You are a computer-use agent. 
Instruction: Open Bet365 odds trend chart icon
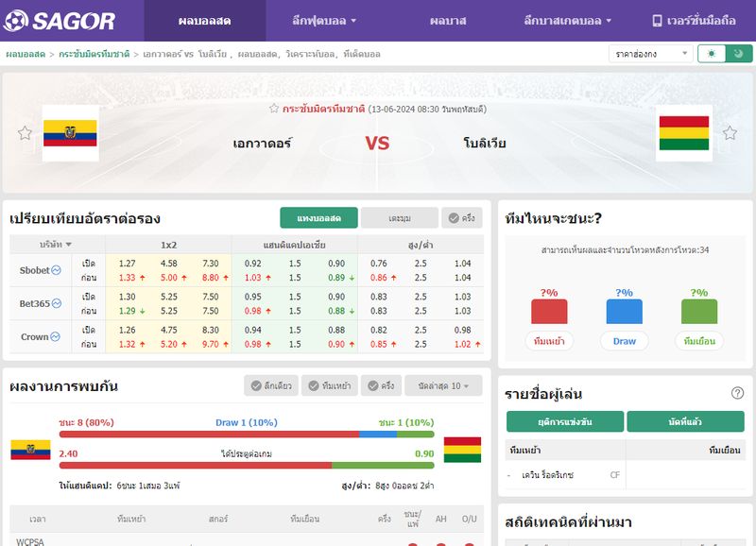point(57,303)
